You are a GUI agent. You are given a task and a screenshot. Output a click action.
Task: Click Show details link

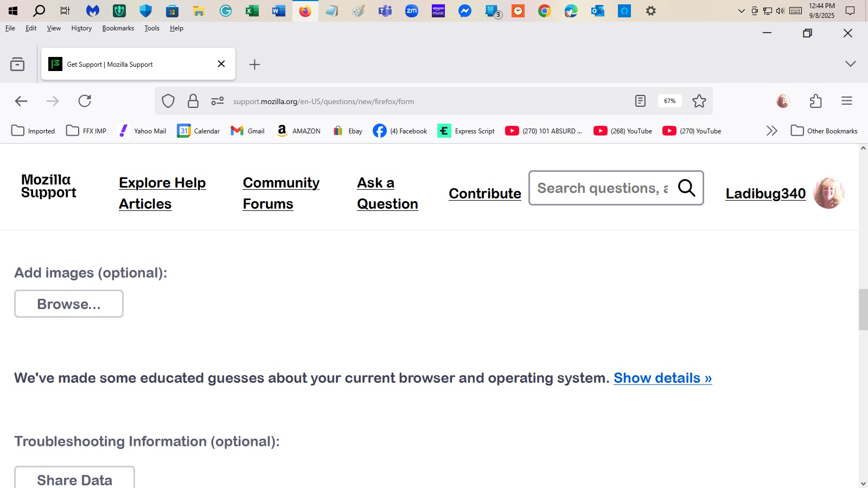[662, 378]
